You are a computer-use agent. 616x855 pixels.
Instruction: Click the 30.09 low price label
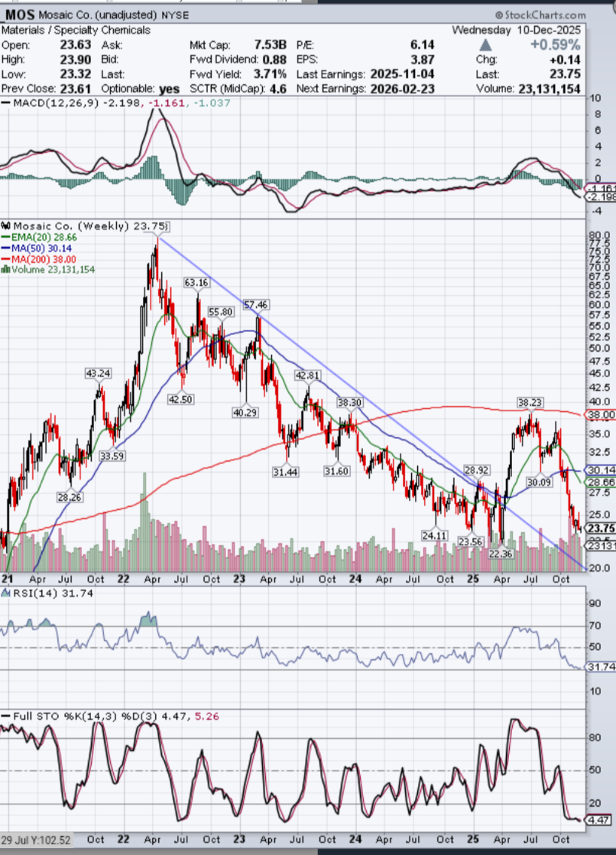(x=539, y=482)
